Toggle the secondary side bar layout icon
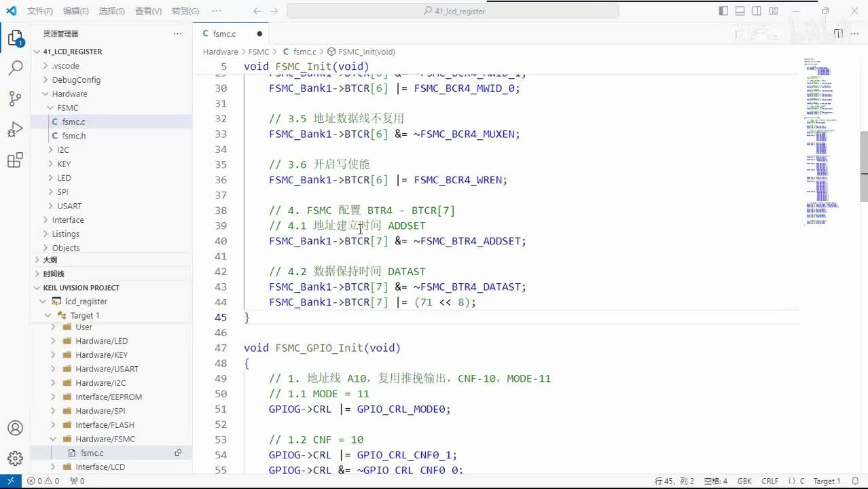 tap(757, 11)
